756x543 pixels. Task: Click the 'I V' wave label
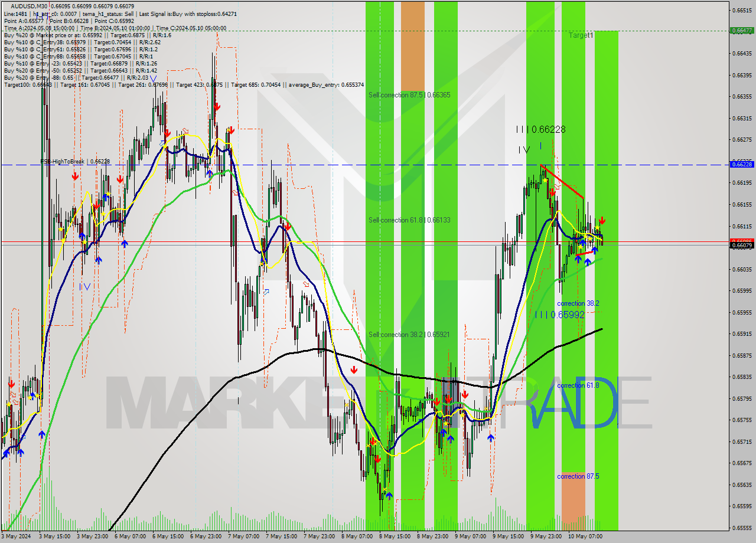click(x=524, y=150)
